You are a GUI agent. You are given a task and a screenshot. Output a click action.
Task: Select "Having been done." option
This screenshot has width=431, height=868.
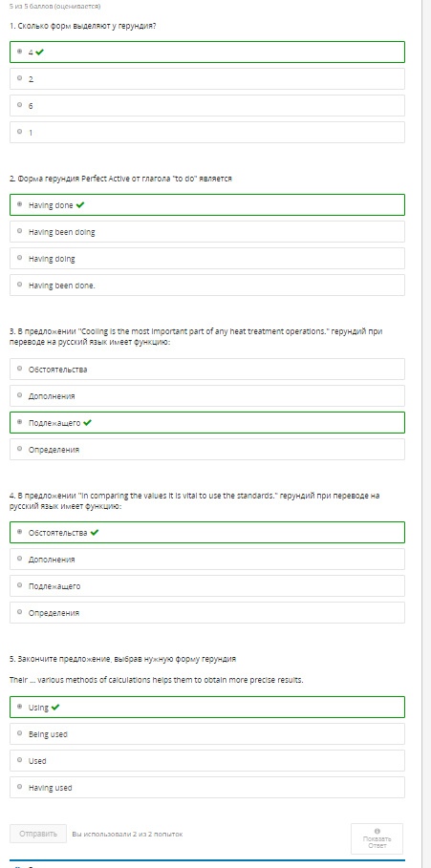pos(207,286)
